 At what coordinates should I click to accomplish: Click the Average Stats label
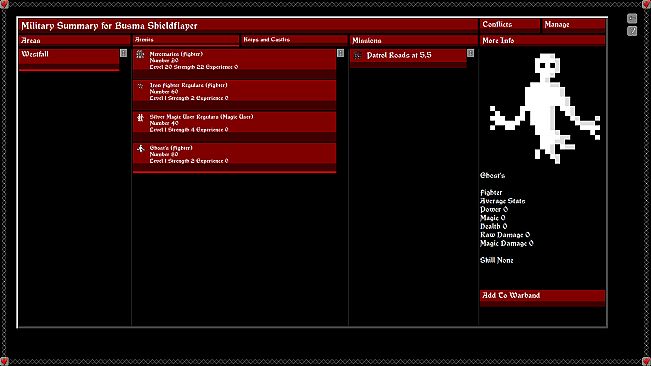click(502, 201)
